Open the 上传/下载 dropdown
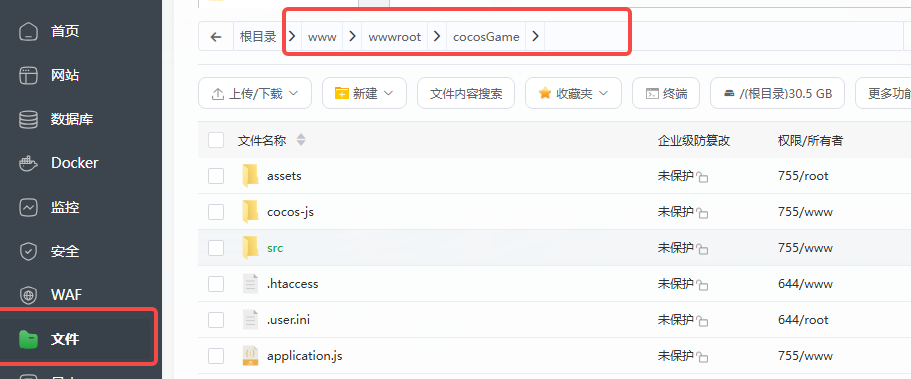Viewport: 911px width, 379px height. coord(255,93)
